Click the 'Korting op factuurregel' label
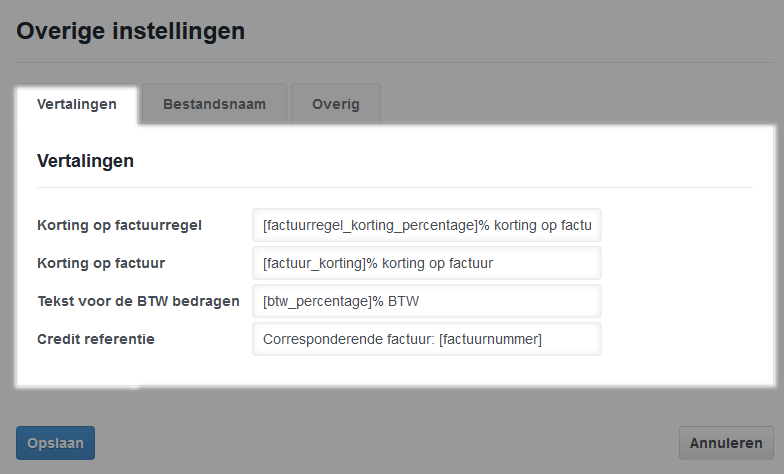This screenshot has height=474, width=784. pyautogui.click(x=119, y=225)
